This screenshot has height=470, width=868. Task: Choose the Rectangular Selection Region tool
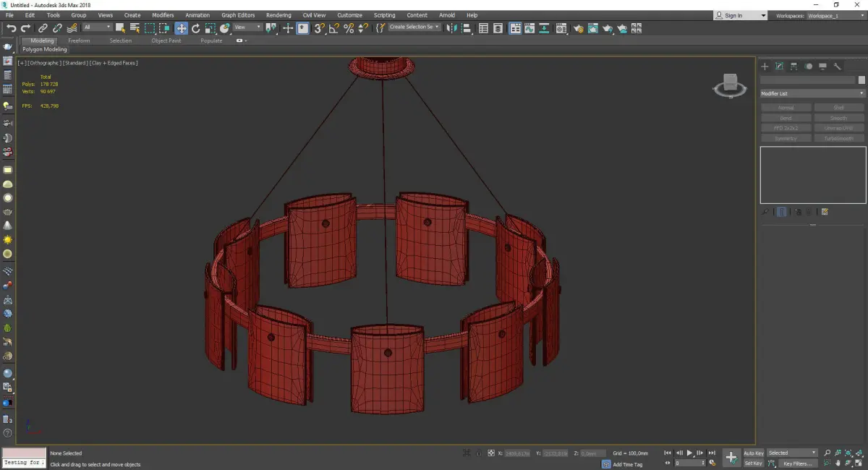pyautogui.click(x=150, y=28)
